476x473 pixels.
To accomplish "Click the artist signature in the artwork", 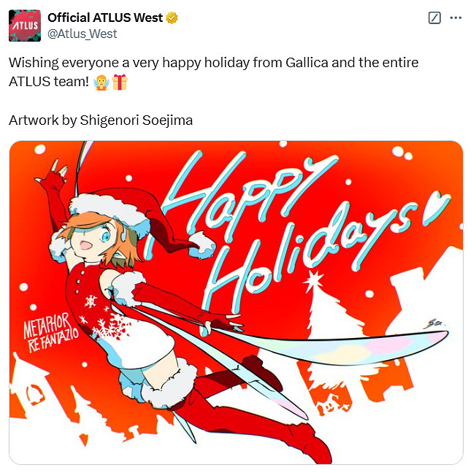I will [x=433, y=324].
